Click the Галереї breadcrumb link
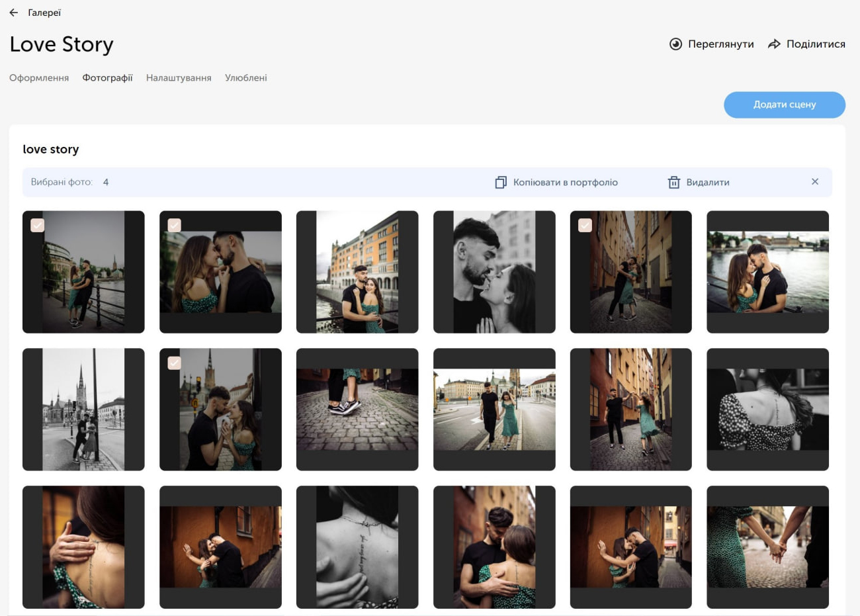The height and width of the screenshot is (616, 860). point(44,13)
